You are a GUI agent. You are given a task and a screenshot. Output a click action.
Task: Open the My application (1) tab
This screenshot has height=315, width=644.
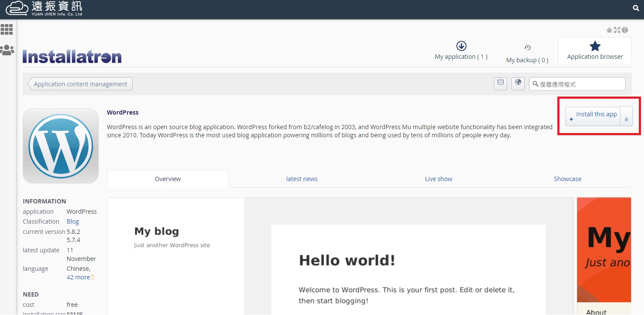461,51
